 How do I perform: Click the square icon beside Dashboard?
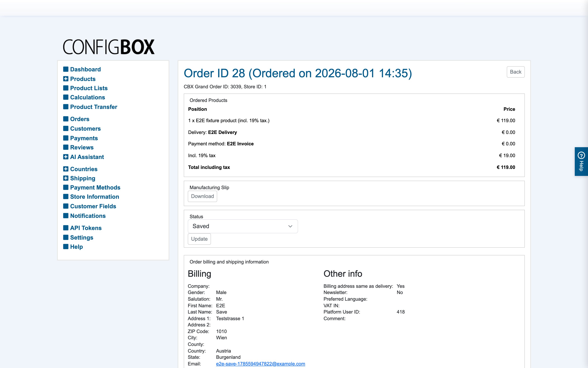pyautogui.click(x=66, y=69)
